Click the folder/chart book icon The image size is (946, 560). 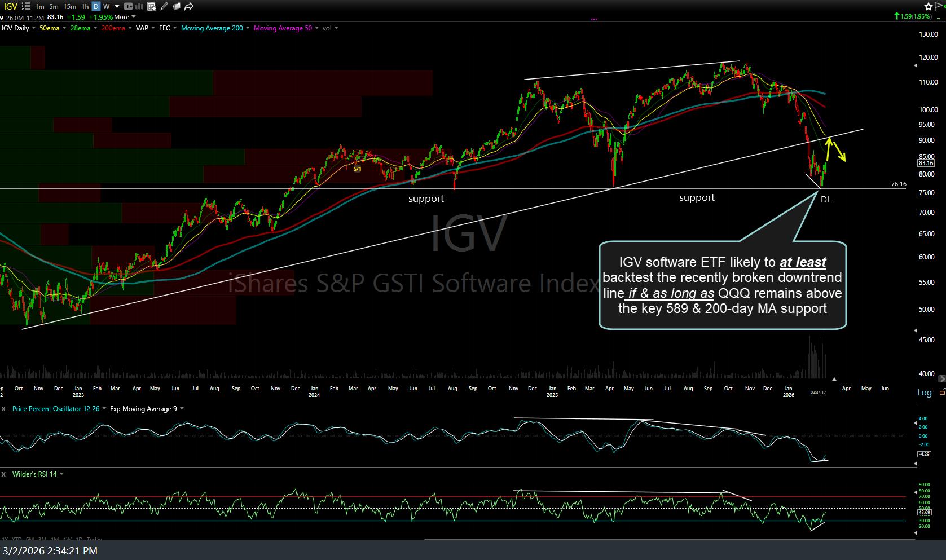click(176, 6)
